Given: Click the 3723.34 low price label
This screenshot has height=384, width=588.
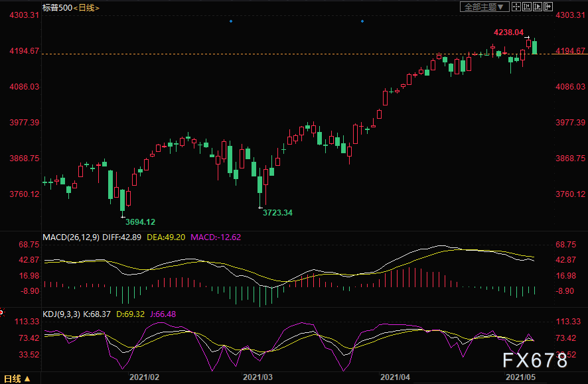Looking at the screenshot, I should pyautogui.click(x=277, y=213).
